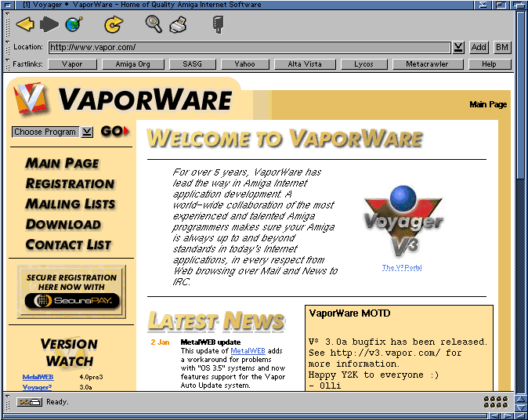
Task: Open the Help fastlink
Action: (x=490, y=64)
